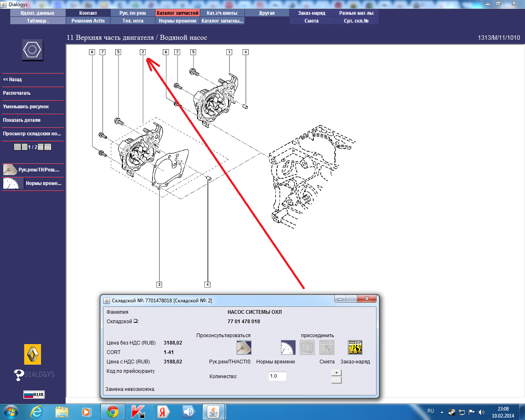This screenshot has width=525, height=420.
Task: Open Windows Explorer from the taskbar
Action: tap(62, 412)
